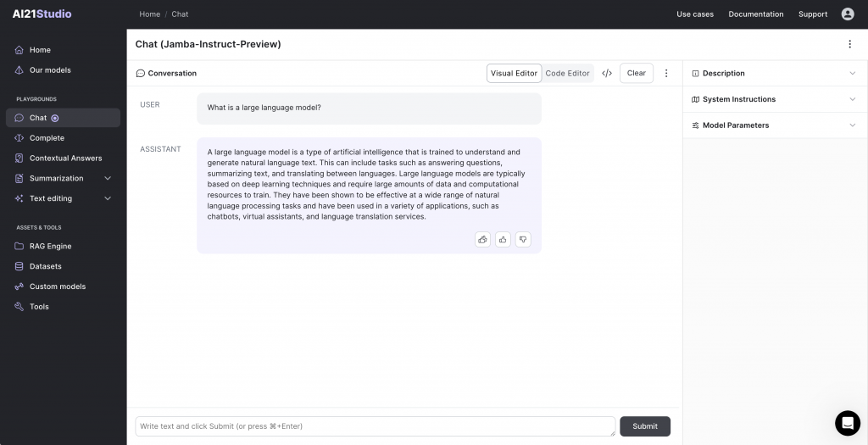Expand the Description panel
The height and width of the screenshot is (445, 868).
click(x=775, y=74)
